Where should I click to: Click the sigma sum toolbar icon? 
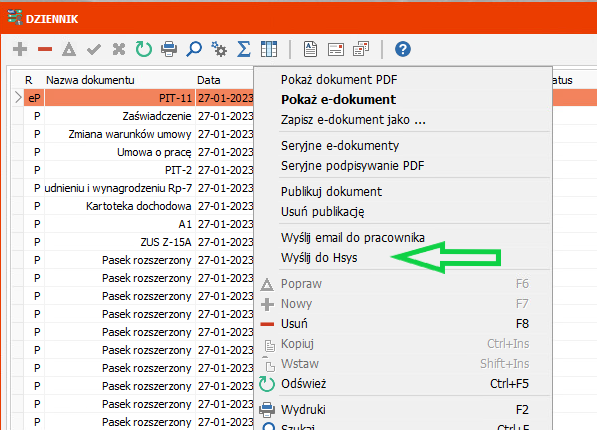tap(244, 49)
